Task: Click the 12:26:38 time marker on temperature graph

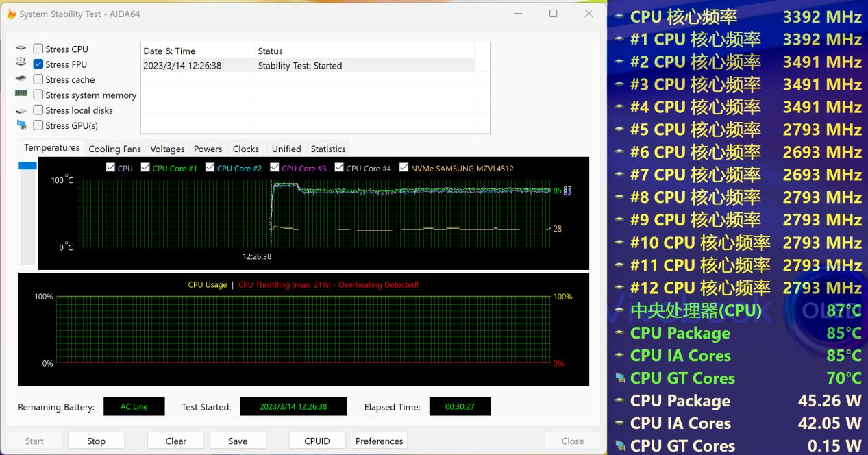Action: (257, 257)
